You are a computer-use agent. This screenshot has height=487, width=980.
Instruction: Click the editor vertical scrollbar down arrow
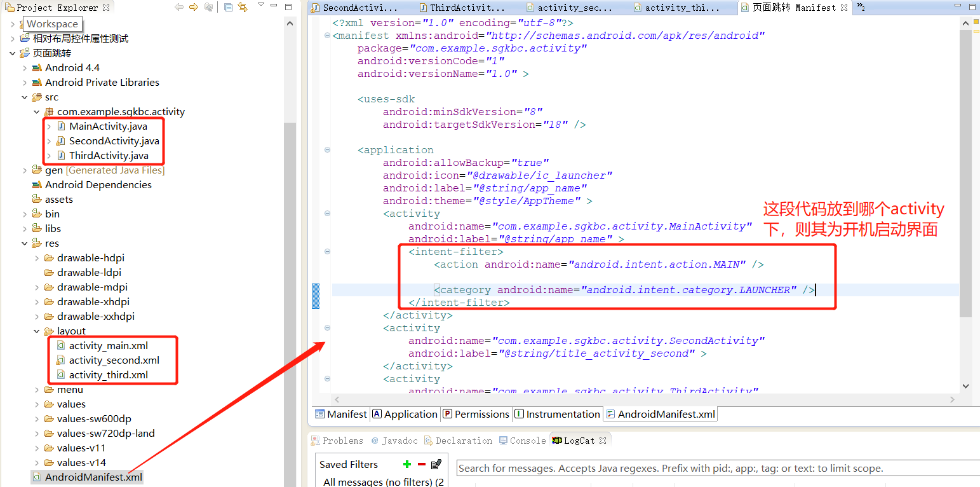pos(965,385)
